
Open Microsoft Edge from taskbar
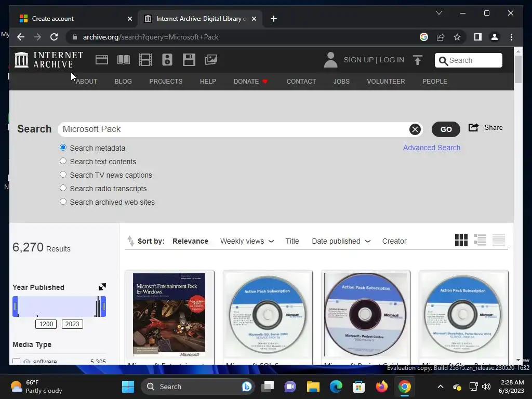(336, 387)
